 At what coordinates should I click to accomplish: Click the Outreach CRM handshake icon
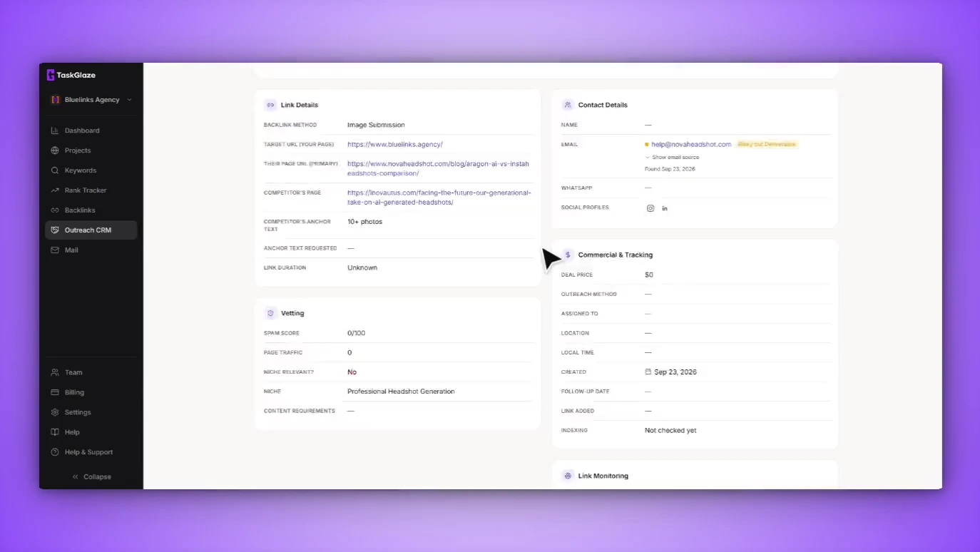[55, 230]
